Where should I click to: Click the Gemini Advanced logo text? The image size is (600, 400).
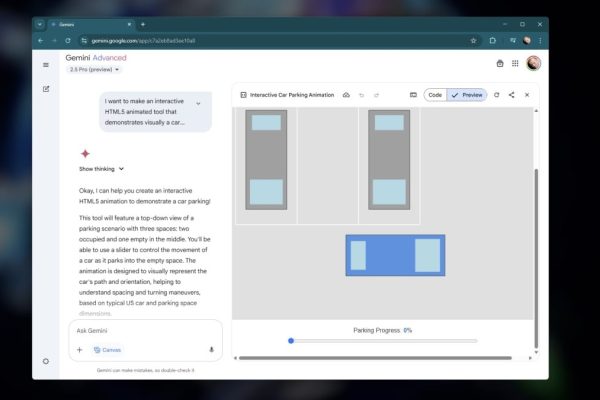coord(96,58)
